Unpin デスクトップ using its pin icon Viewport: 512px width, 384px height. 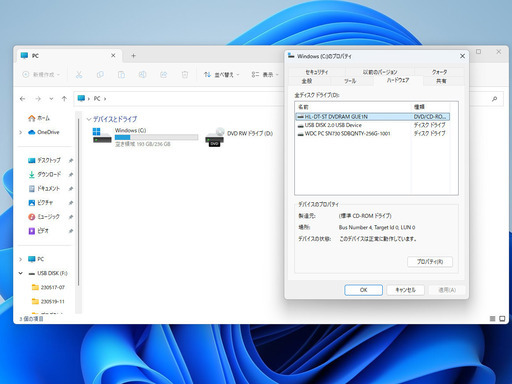(x=71, y=161)
